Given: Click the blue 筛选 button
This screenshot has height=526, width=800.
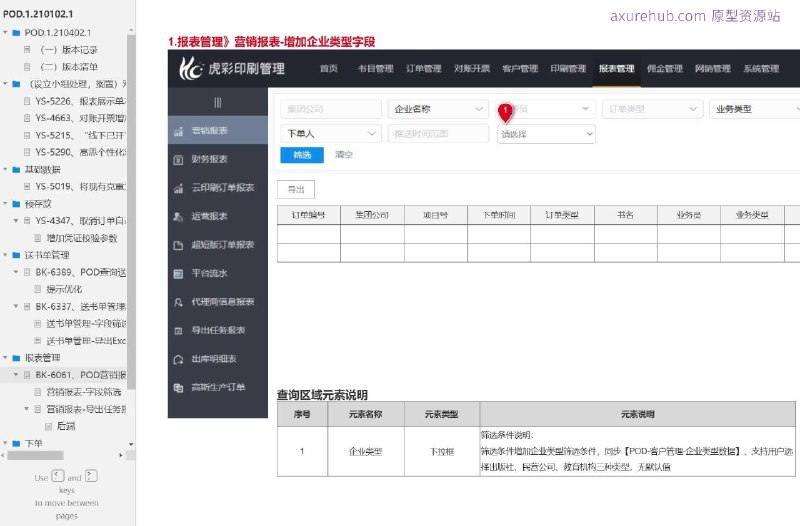Looking at the screenshot, I should [x=302, y=155].
